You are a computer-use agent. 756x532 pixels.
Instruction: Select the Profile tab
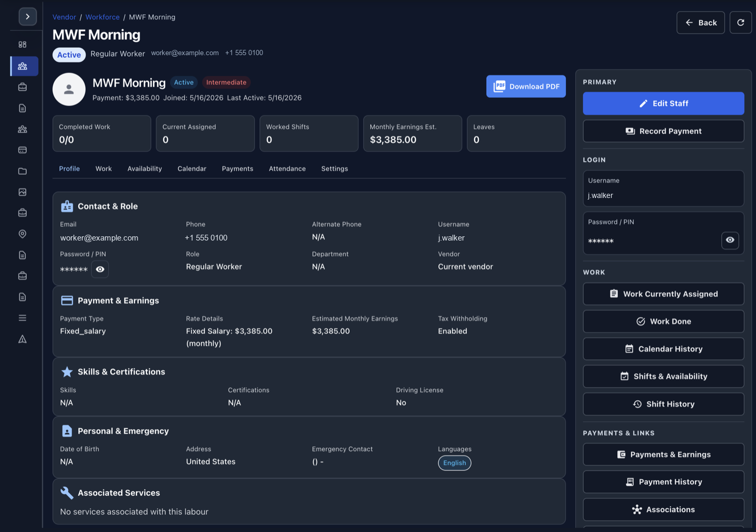[x=69, y=169]
